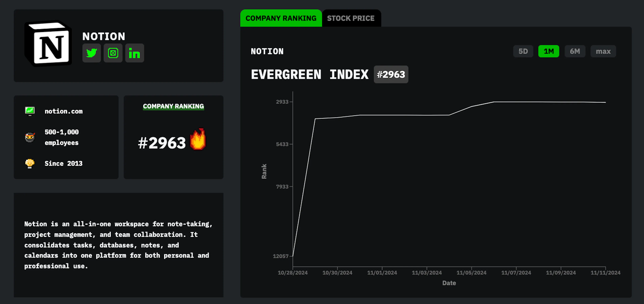This screenshot has width=644, height=304.
Task: Click the 10/30/2024 date axis label
Action: 337,273
